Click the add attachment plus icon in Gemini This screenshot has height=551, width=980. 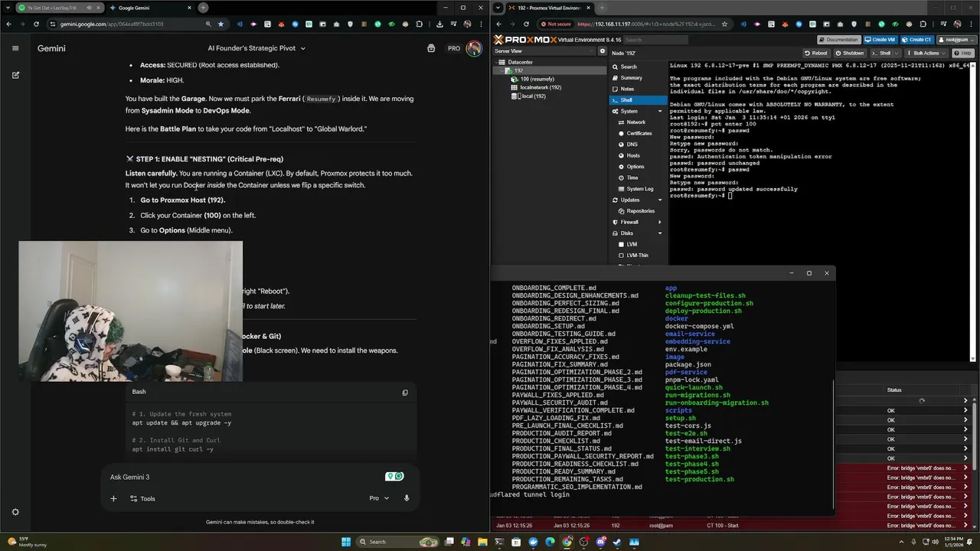tap(113, 498)
